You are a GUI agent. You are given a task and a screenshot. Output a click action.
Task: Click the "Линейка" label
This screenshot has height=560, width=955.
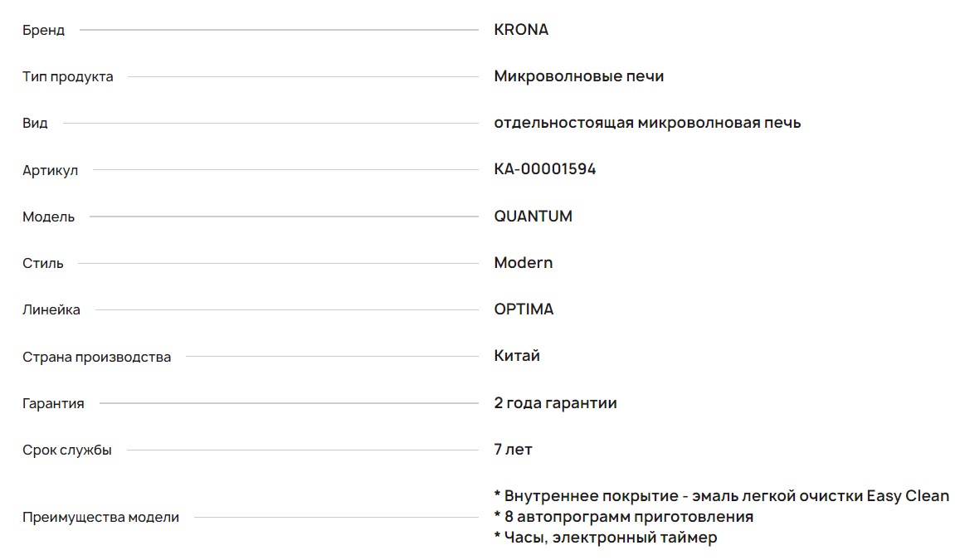coord(51,310)
